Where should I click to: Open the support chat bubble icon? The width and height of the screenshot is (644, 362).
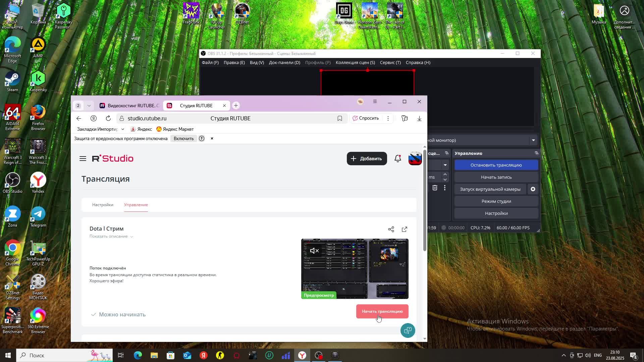point(408,330)
